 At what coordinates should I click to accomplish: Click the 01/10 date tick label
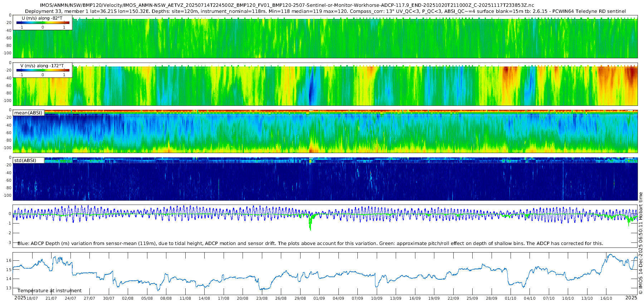pos(511,298)
